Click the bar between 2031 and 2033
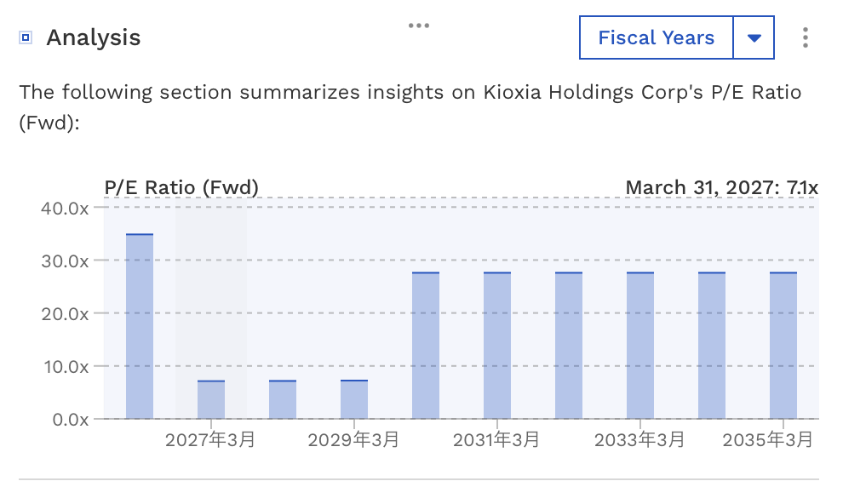Image resolution: width=843 pixels, height=504 pixels. pos(569,346)
